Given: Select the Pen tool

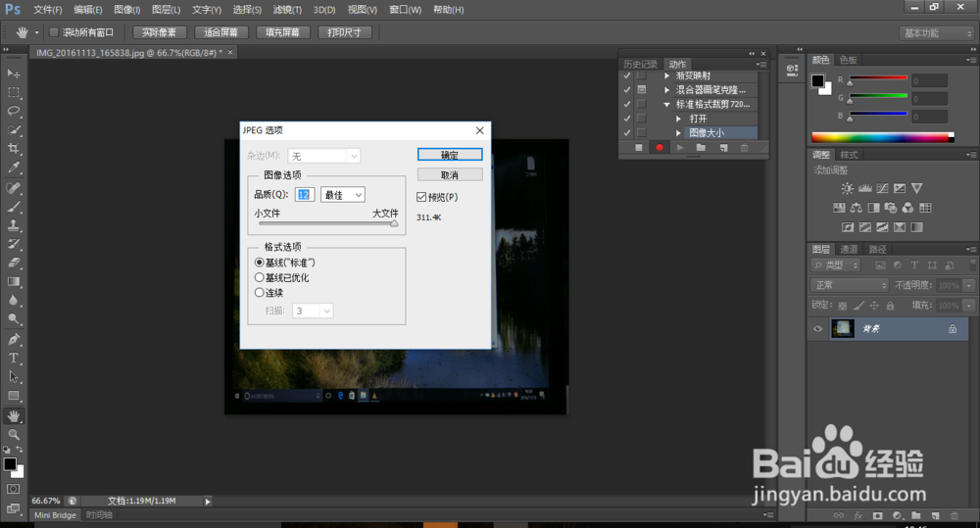Looking at the screenshot, I should pos(13,340).
